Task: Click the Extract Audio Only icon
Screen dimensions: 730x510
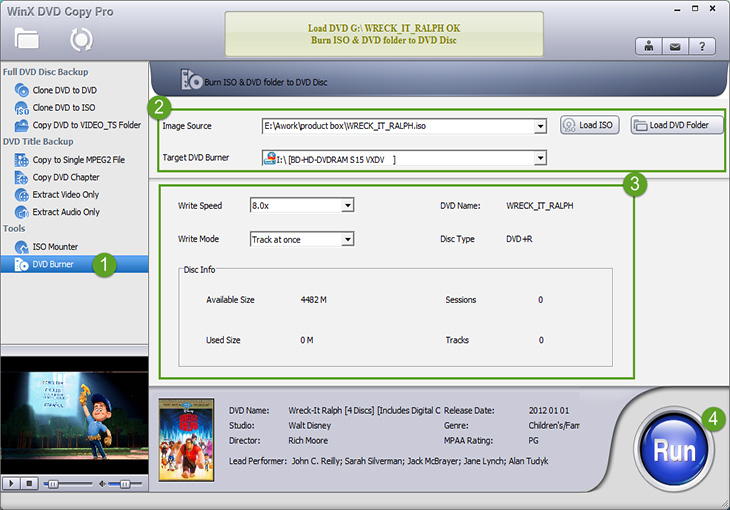Action: [x=21, y=212]
